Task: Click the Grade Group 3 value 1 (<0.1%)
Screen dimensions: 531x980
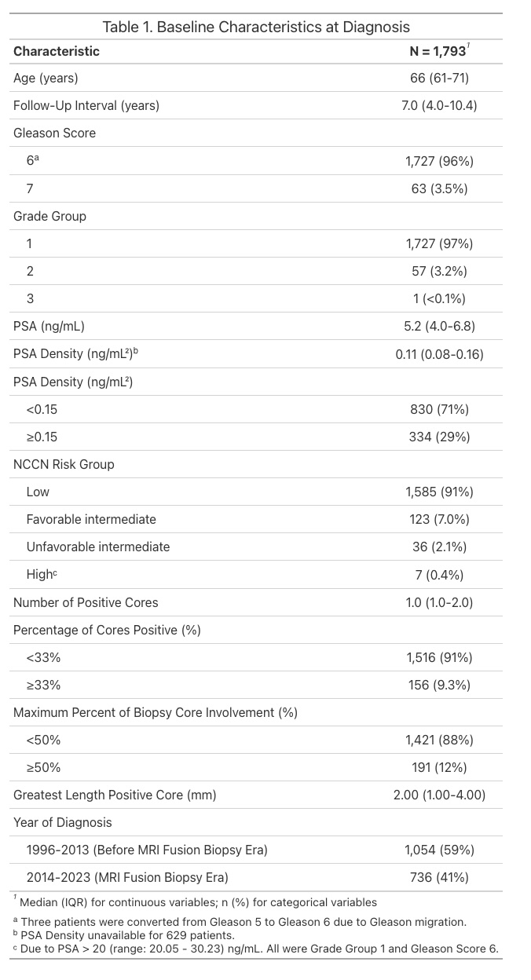Action: click(x=439, y=298)
